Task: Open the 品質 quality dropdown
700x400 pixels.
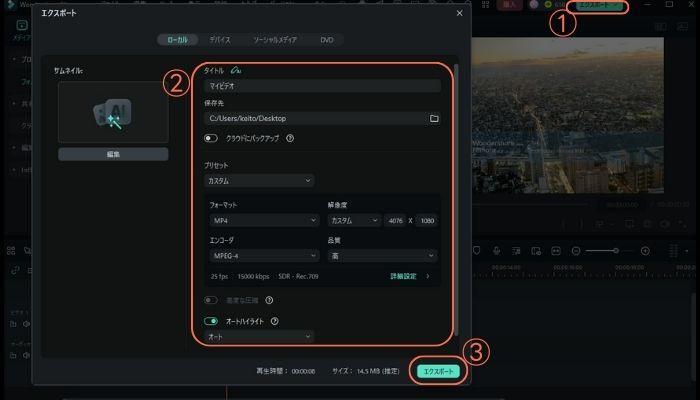Action: click(x=383, y=256)
